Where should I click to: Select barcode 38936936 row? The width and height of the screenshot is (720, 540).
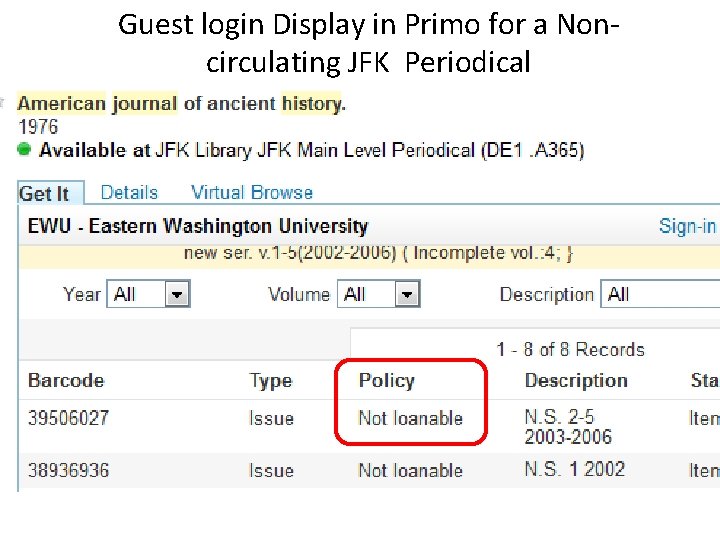coord(369,471)
